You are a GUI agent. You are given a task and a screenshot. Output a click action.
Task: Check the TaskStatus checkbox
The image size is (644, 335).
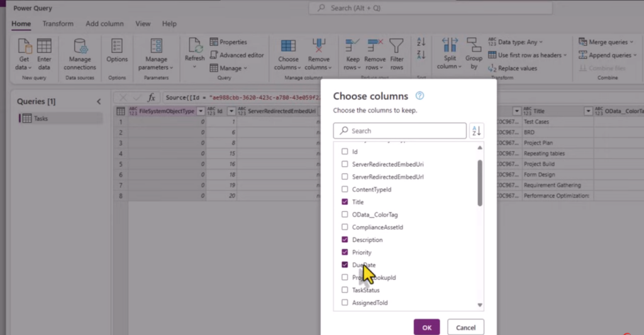(x=345, y=290)
